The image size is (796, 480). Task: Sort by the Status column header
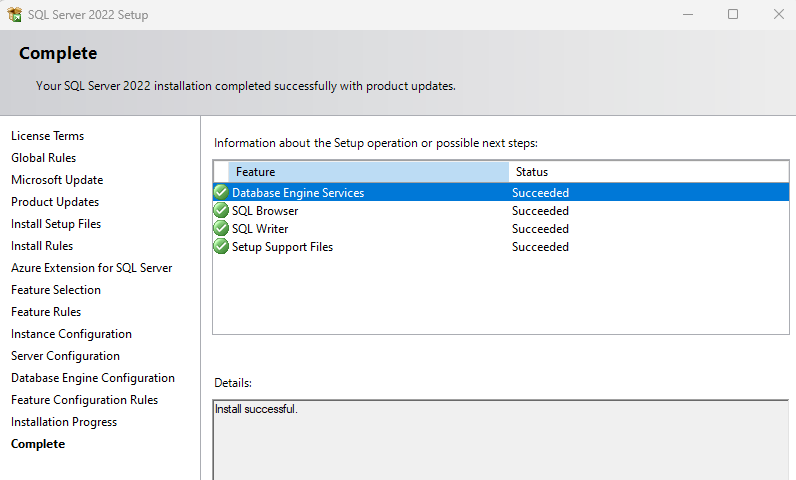click(649, 172)
